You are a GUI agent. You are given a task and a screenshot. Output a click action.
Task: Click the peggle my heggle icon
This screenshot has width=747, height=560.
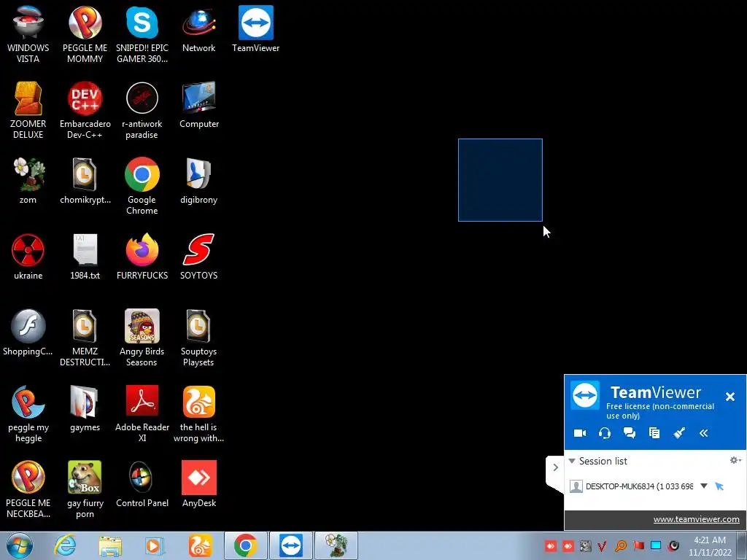[28, 413]
